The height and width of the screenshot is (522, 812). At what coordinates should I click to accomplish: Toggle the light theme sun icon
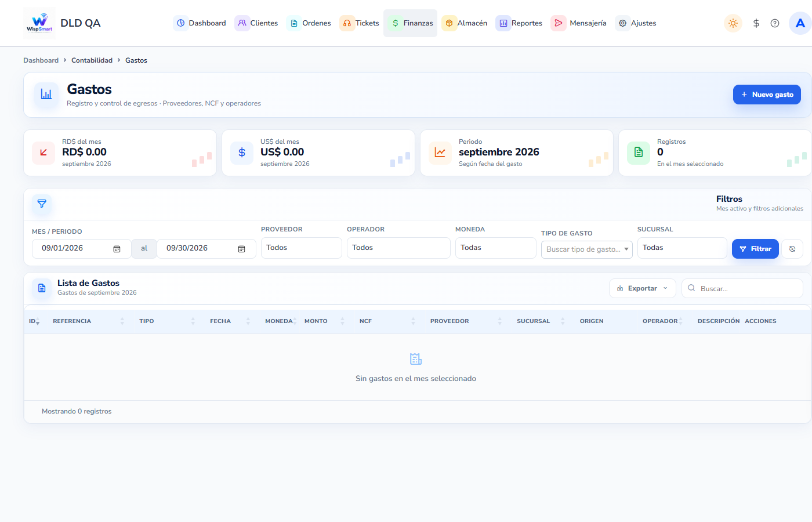point(733,23)
